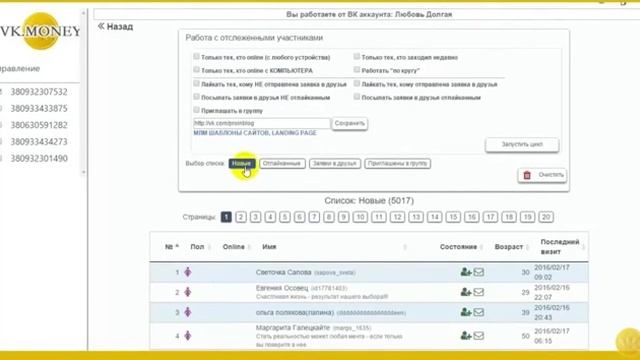Image resolution: width=640 pixels, height=360 pixels.
Task: Enable 'online с КОМПЬЮТЕРА' checkbox
Action: (x=196, y=70)
